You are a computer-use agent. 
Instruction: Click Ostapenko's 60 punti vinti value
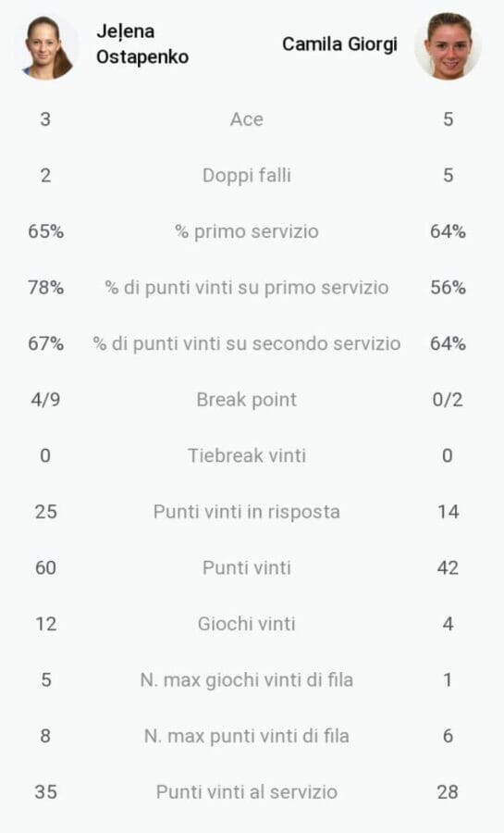point(45,568)
